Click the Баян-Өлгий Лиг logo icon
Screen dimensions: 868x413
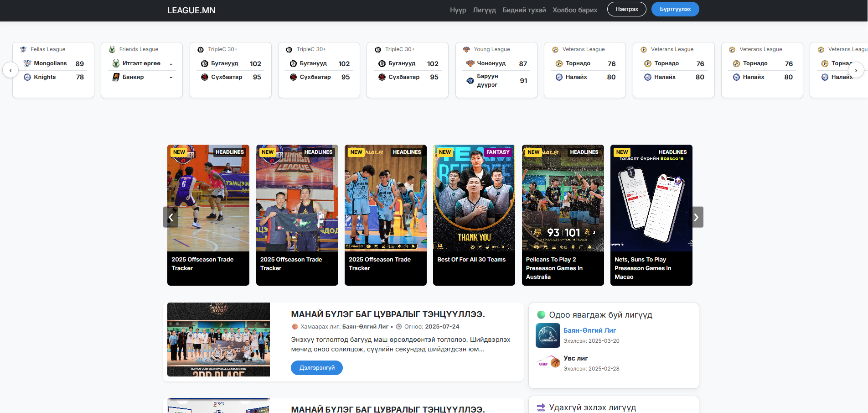point(548,335)
